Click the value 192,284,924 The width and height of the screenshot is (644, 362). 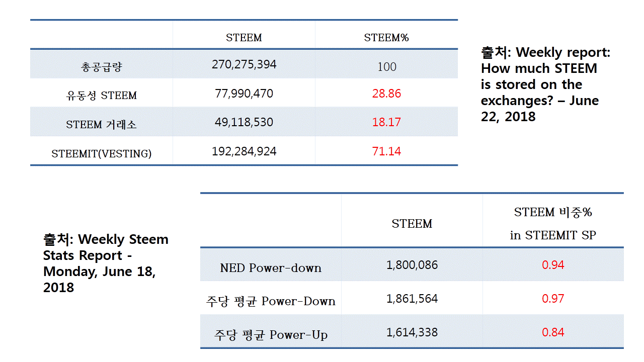tap(244, 151)
